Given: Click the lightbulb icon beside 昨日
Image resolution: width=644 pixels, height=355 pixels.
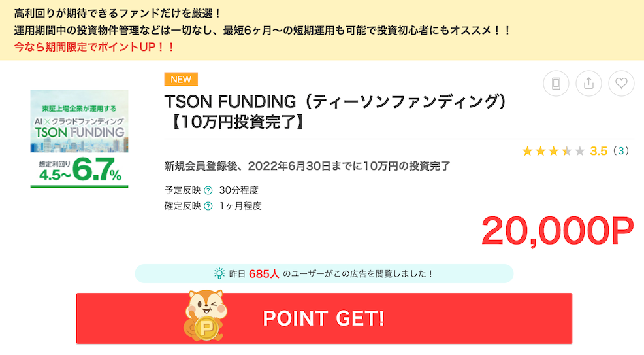Looking at the screenshot, I should pyautogui.click(x=219, y=274).
